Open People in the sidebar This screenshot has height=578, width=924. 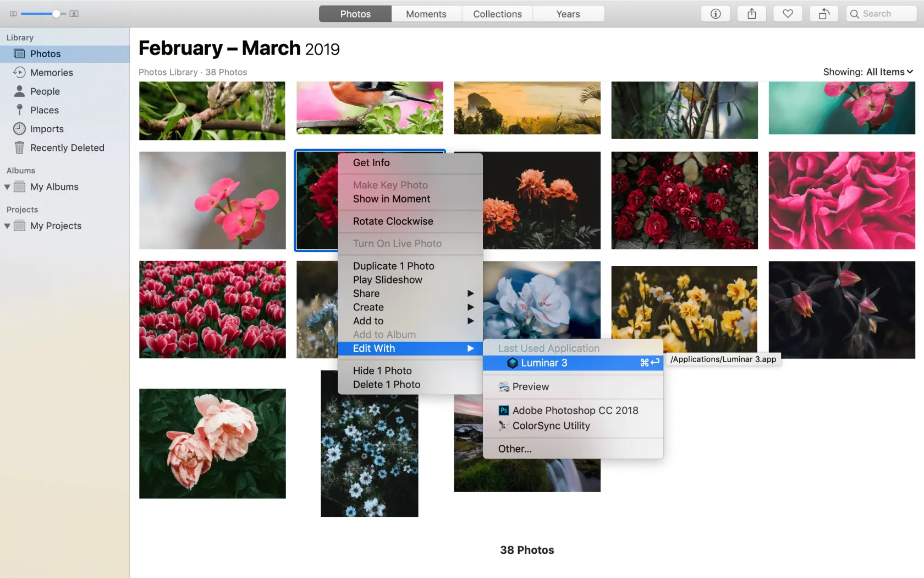tap(45, 91)
